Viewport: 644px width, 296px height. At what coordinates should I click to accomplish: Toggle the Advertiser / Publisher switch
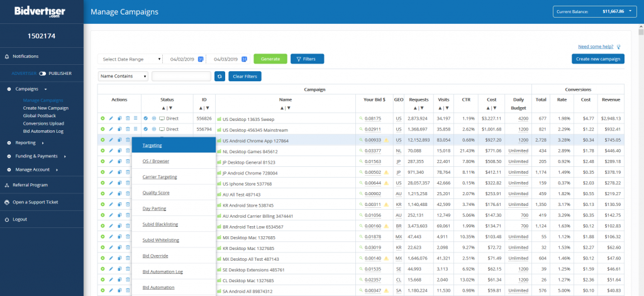pyautogui.click(x=43, y=74)
